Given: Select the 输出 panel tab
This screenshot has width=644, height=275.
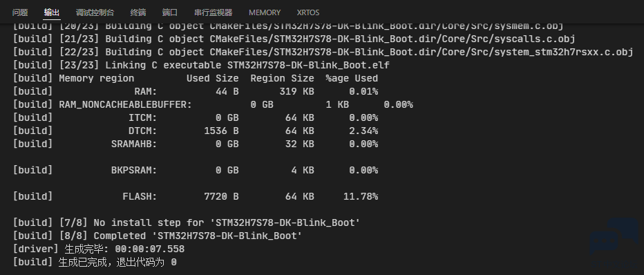Looking at the screenshot, I should click(52, 12).
